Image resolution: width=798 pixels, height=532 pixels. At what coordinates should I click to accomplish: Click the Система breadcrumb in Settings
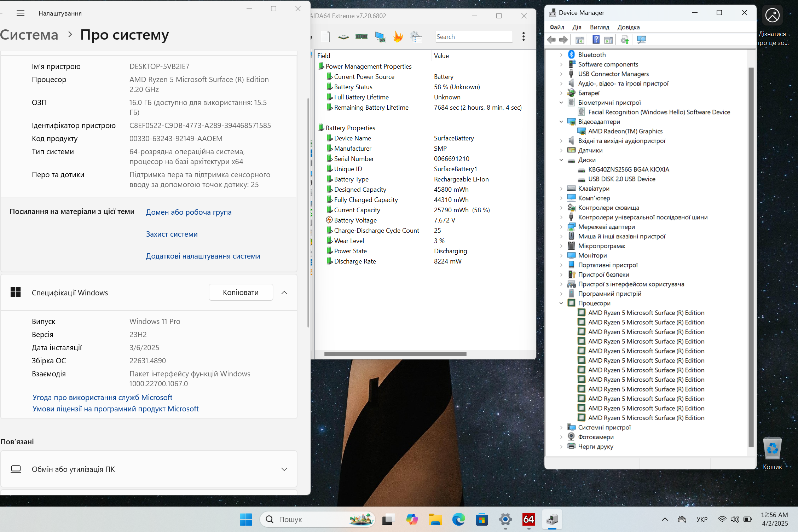[x=29, y=35]
